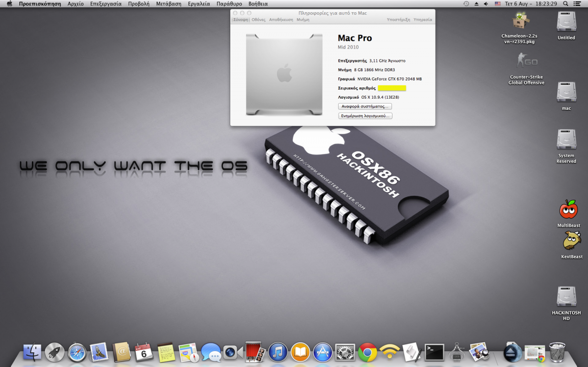Select the Σύνοψη tab

(x=241, y=20)
